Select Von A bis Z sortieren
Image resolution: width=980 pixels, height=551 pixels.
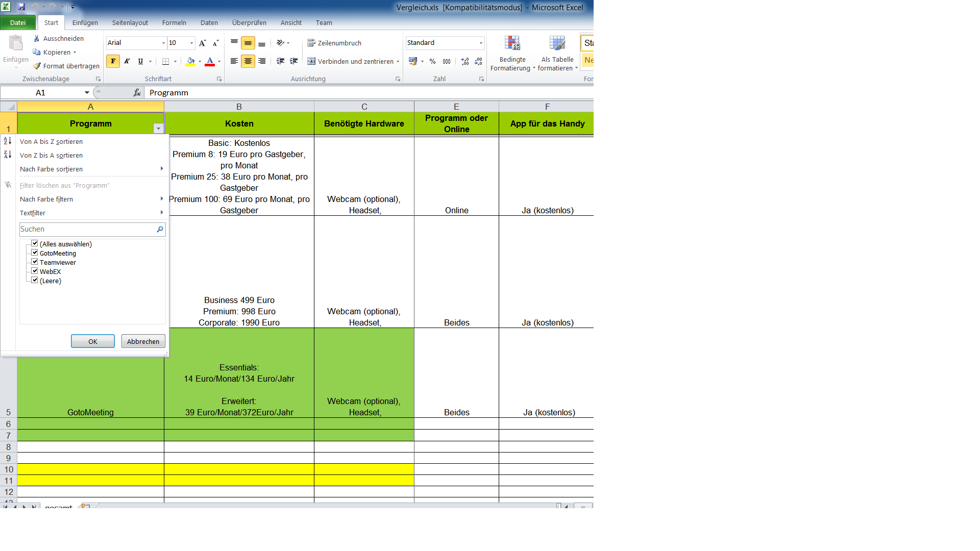pyautogui.click(x=51, y=141)
